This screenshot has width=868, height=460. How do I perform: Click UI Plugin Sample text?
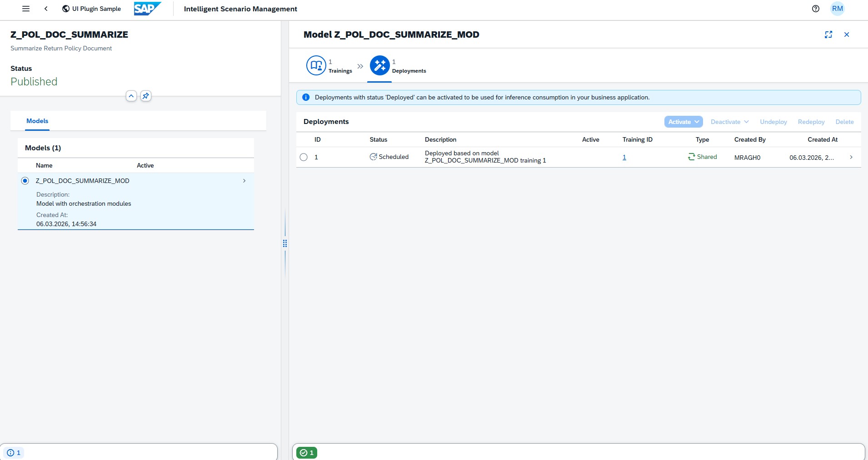click(96, 9)
